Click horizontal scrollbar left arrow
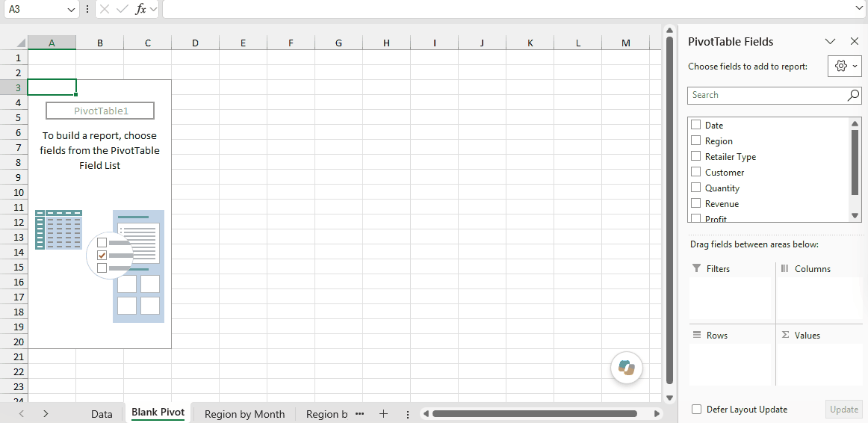Screen dimensions: 868x423 [425, 413]
